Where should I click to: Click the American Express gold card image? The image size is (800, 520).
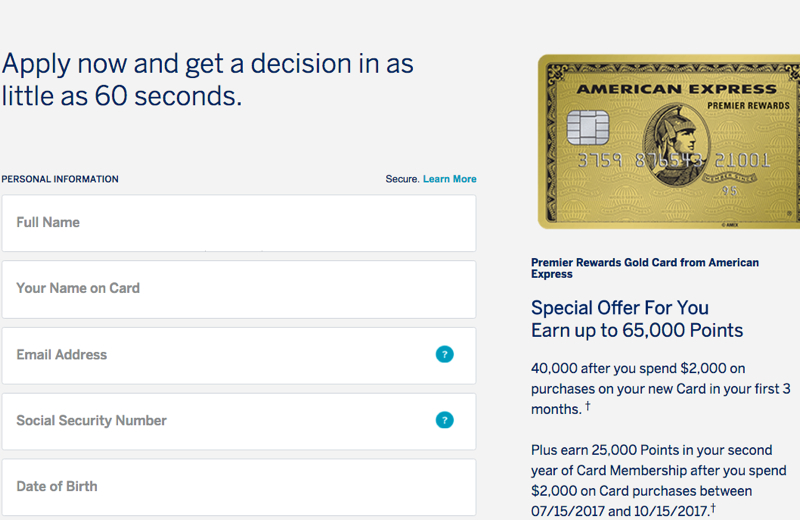[x=669, y=141]
